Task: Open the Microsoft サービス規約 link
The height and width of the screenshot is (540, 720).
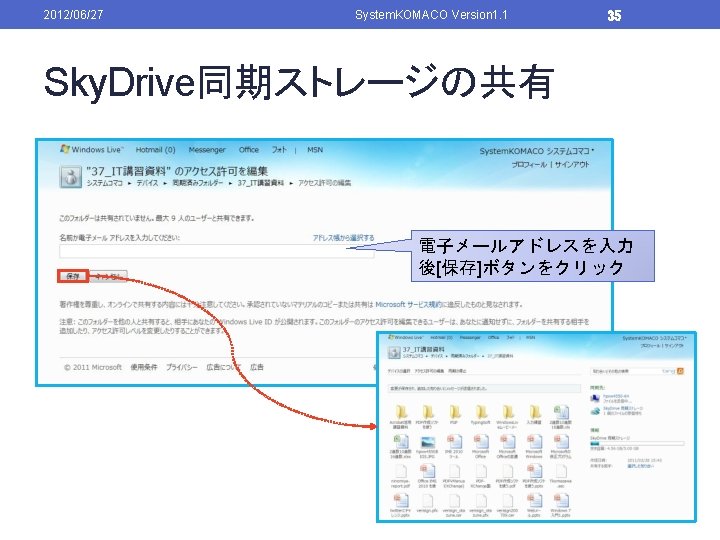Action: [408, 304]
